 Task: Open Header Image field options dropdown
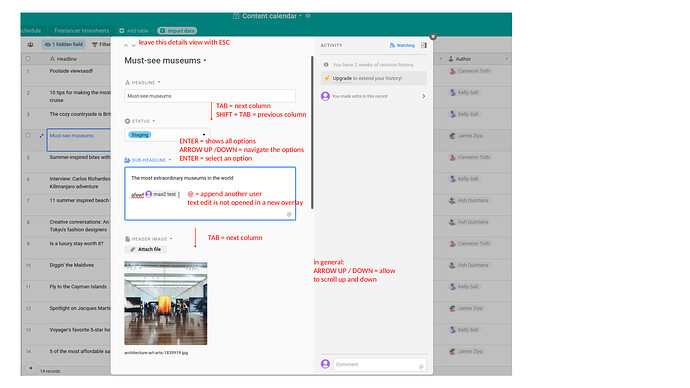pos(171,239)
